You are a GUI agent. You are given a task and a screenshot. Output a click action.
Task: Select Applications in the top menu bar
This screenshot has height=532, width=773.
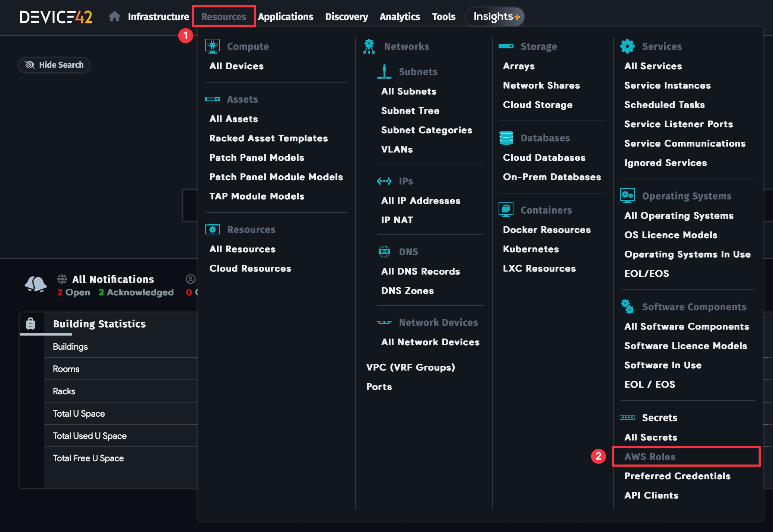click(286, 16)
